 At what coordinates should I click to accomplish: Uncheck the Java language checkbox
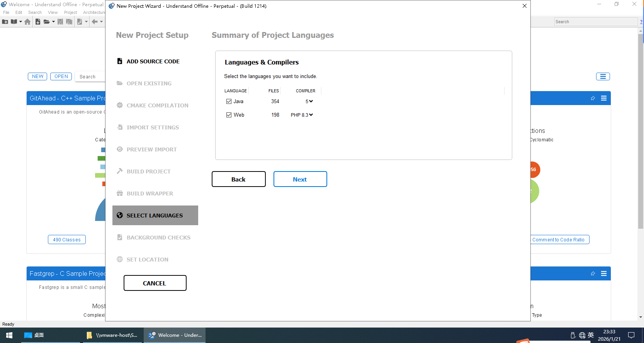pyautogui.click(x=229, y=101)
